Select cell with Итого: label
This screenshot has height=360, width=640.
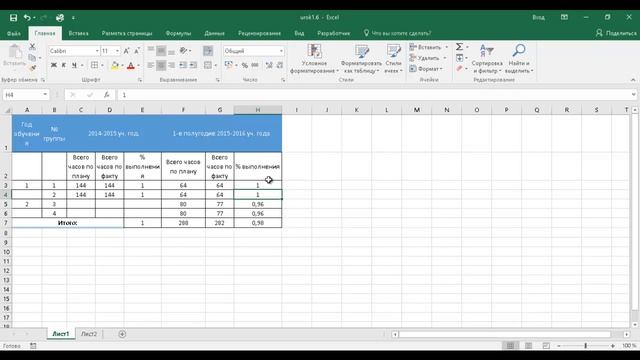tap(68, 223)
